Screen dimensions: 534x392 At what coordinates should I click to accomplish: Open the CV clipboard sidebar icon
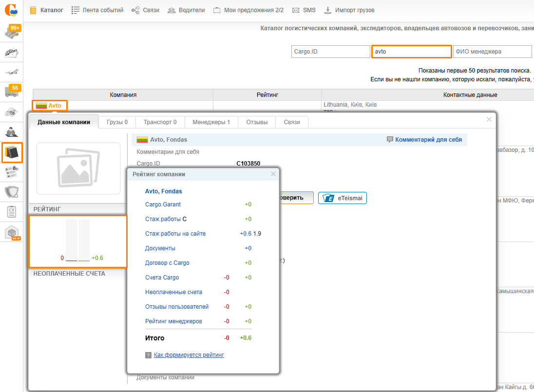pyautogui.click(x=12, y=212)
